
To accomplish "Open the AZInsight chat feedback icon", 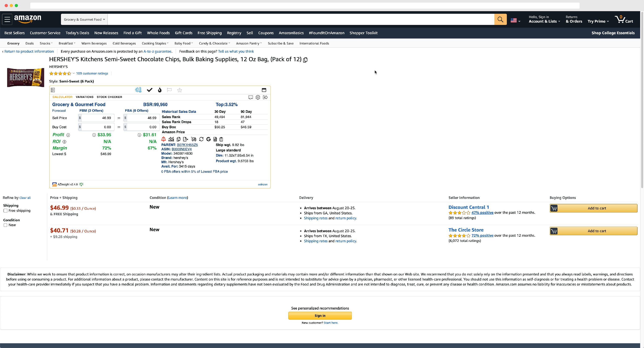I will [251, 97].
